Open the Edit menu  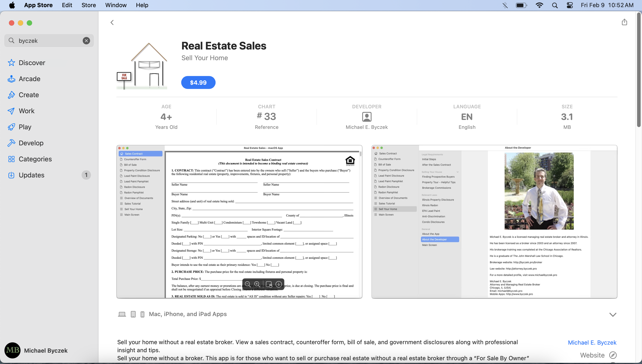(x=67, y=5)
